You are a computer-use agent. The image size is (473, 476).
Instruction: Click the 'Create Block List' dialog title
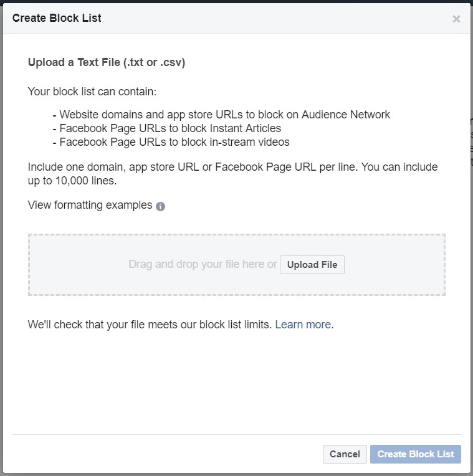coord(57,18)
